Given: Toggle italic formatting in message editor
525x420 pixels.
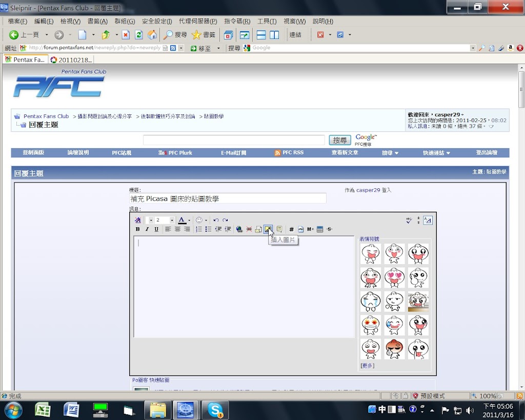Looking at the screenshot, I should [x=147, y=229].
